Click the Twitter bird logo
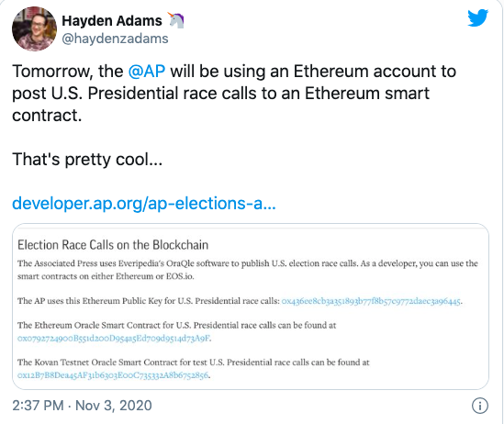Image resolution: width=504 pixels, height=424 pixels. click(x=478, y=18)
